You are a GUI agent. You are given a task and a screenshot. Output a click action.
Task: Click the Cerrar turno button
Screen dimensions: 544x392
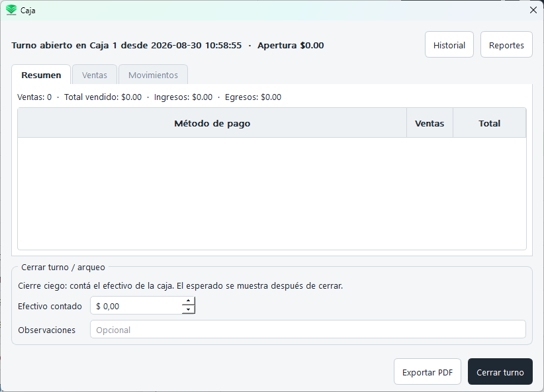tap(500, 372)
